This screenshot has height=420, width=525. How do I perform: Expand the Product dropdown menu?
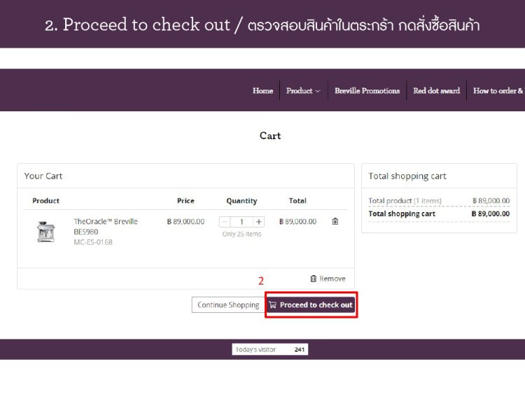tap(302, 91)
